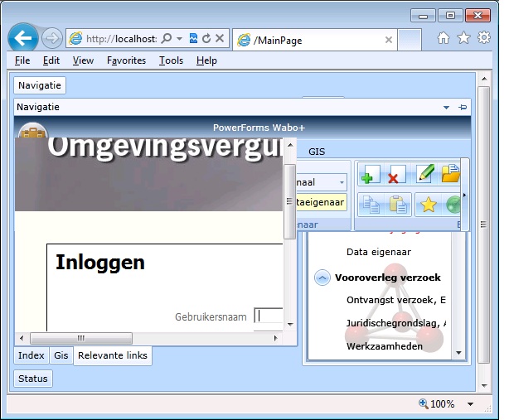Click the Status button
The width and height of the screenshot is (509, 420).
coord(33,379)
